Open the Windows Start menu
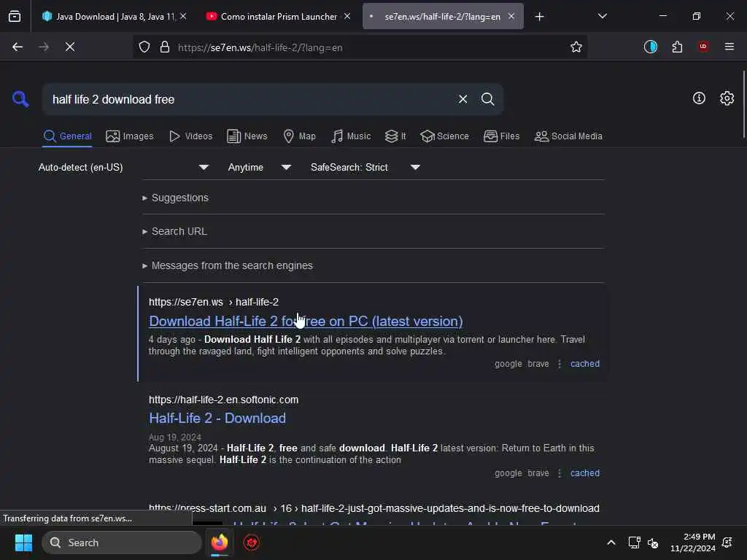 tap(23, 542)
